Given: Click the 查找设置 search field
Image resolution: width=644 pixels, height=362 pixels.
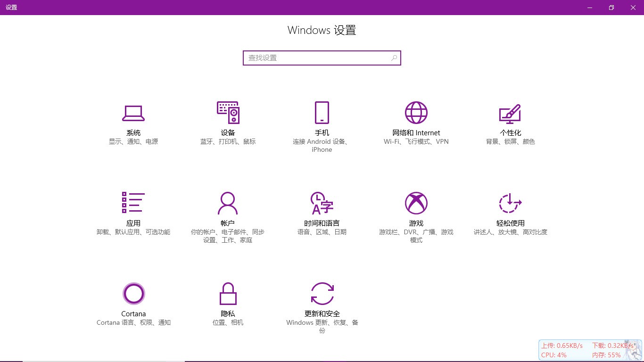Looking at the screenshot, I should (322, 58).
